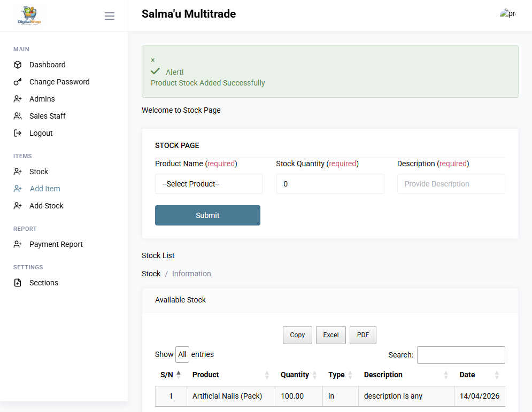Screen dimensions: 532x412
Task: Click 'Product Stock Added Successfully' message
Action: click(x=207, y=83)
